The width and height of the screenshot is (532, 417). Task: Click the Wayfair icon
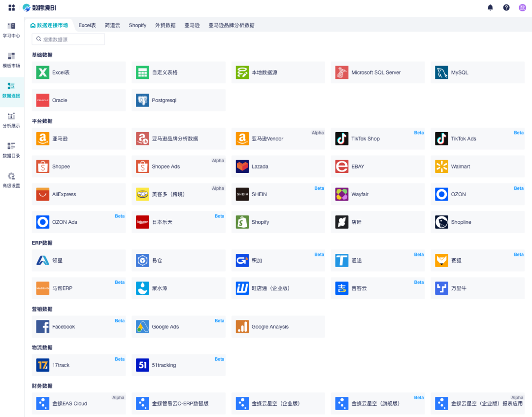(x=342, y=194)
